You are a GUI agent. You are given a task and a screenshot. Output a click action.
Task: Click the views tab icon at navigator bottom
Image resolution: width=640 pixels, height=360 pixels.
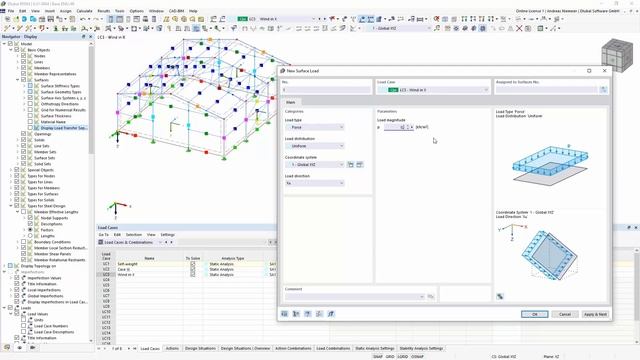tap(7, 348)
